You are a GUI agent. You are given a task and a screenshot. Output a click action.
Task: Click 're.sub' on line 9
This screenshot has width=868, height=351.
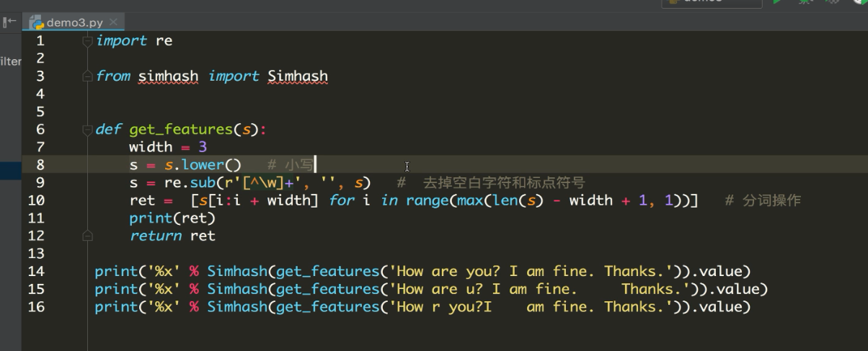click(190, 183)
